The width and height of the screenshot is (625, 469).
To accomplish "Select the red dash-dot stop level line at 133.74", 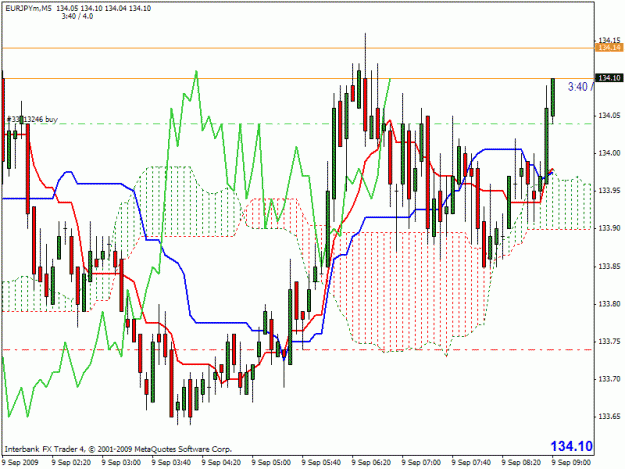I will [x=297, y=350].
